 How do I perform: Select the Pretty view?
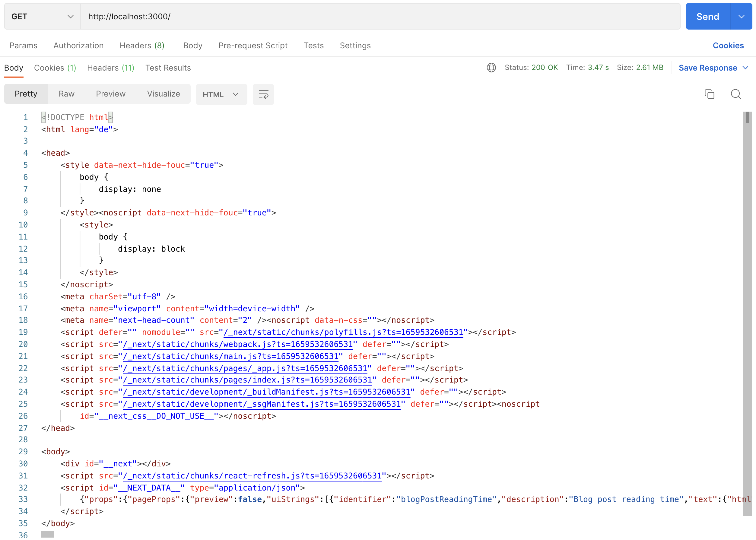[x=26, y=94]
